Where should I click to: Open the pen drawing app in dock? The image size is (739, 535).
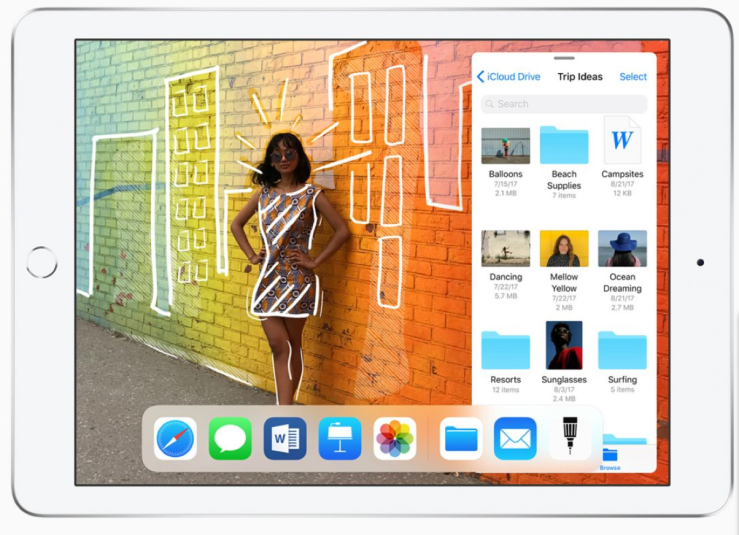coord(570,436)
